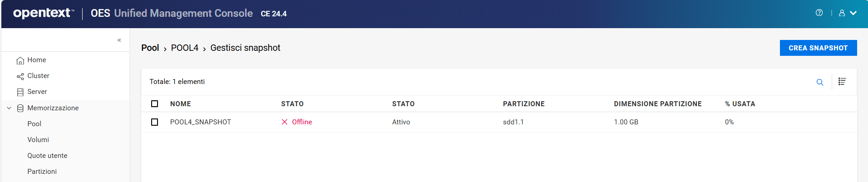The width and height of the screenshot is (868, 182).
Task: Toggle the select-all header checkbox
Action: (155, 104)
